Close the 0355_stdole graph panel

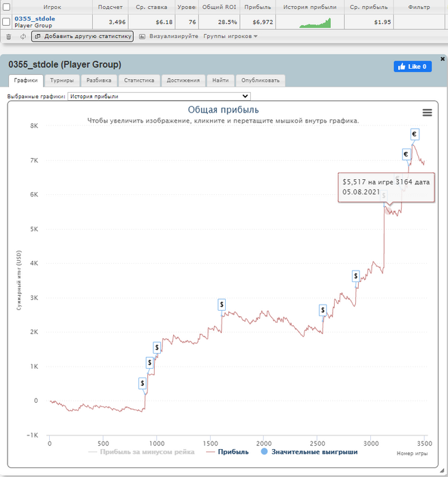tap(443, 59)
